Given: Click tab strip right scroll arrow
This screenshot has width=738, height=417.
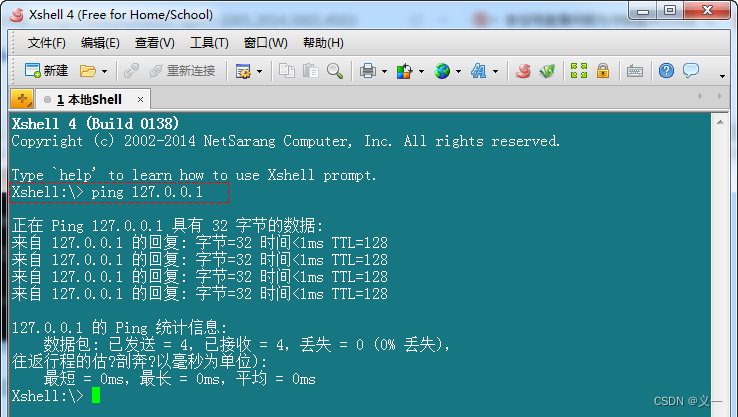Looking at the screenshot, I should (x=719, y=96).
